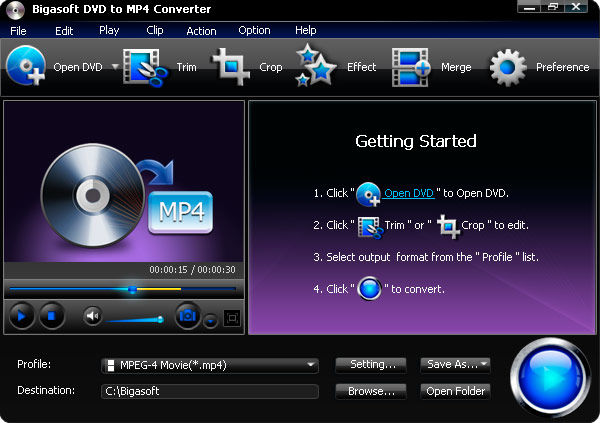This screenshot has width=600, height=423.
Task: Start conversion with big blue Convert button
Action: [x=550, y=377]
